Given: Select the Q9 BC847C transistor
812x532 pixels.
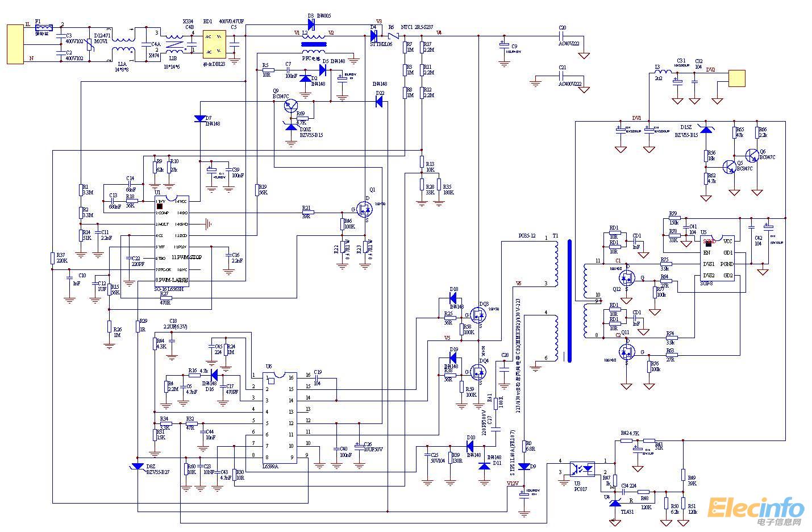Looking at the screenshot, I should [292, 106].
